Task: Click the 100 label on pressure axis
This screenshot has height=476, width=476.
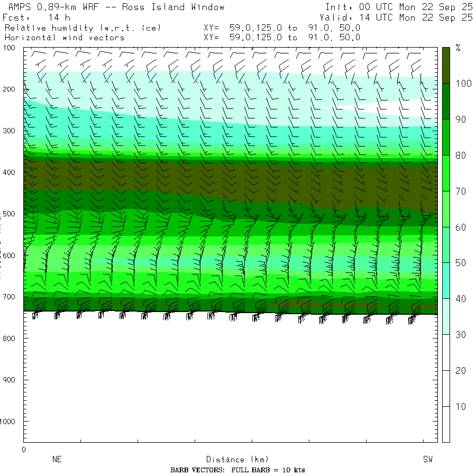Action: click(x=9, y=48)
